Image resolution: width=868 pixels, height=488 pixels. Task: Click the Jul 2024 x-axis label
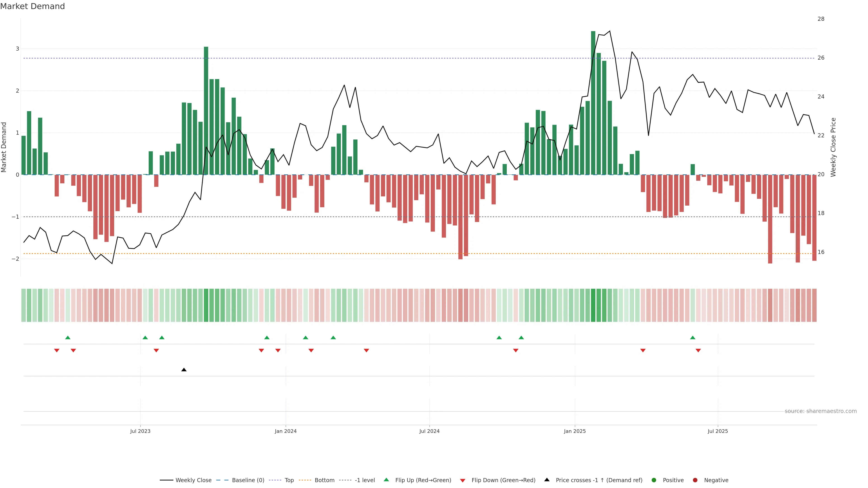point(429,431)
